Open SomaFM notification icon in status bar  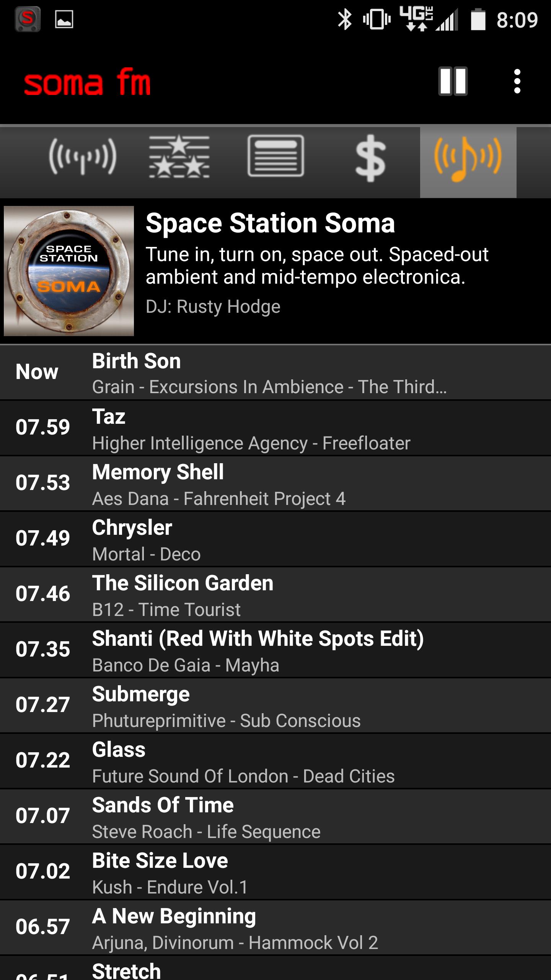click(x=28, y=19)
